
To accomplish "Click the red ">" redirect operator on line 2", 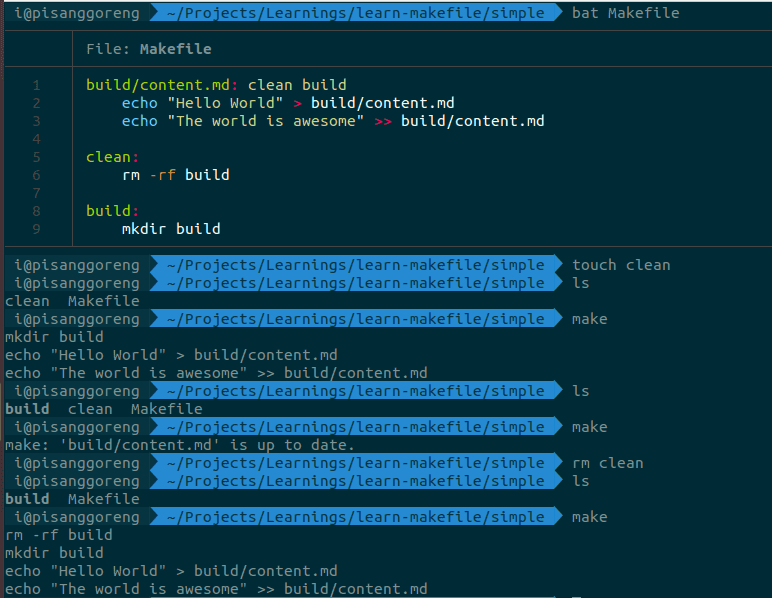I will pyautogui.click(x=297, y=103).
